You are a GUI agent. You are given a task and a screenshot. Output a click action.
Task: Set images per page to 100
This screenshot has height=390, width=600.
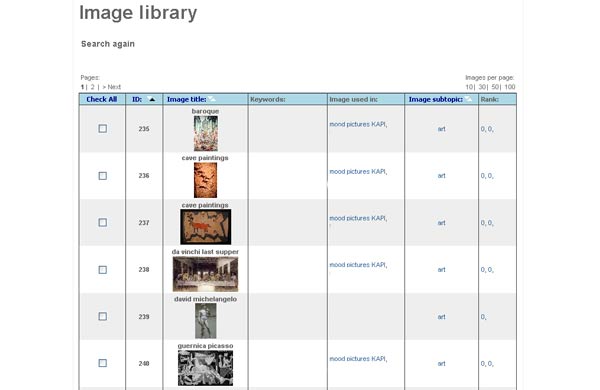pyautogui.click(x=510, y=87)
